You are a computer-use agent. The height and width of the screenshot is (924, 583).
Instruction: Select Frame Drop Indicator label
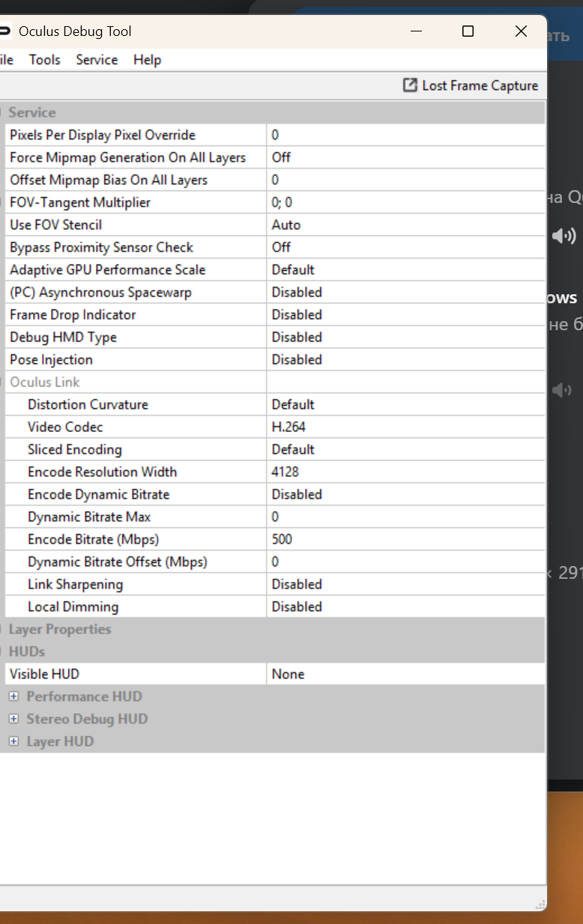coord(73,314)
